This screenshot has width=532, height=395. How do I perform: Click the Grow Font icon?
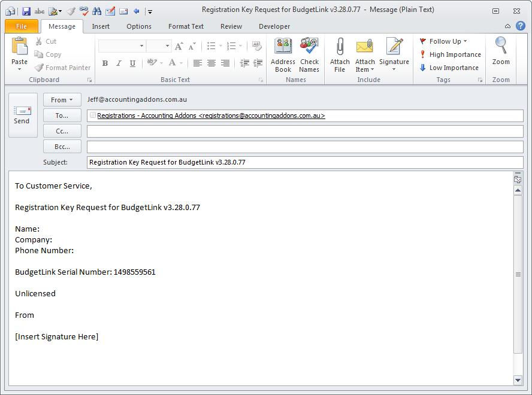[179, 46]
